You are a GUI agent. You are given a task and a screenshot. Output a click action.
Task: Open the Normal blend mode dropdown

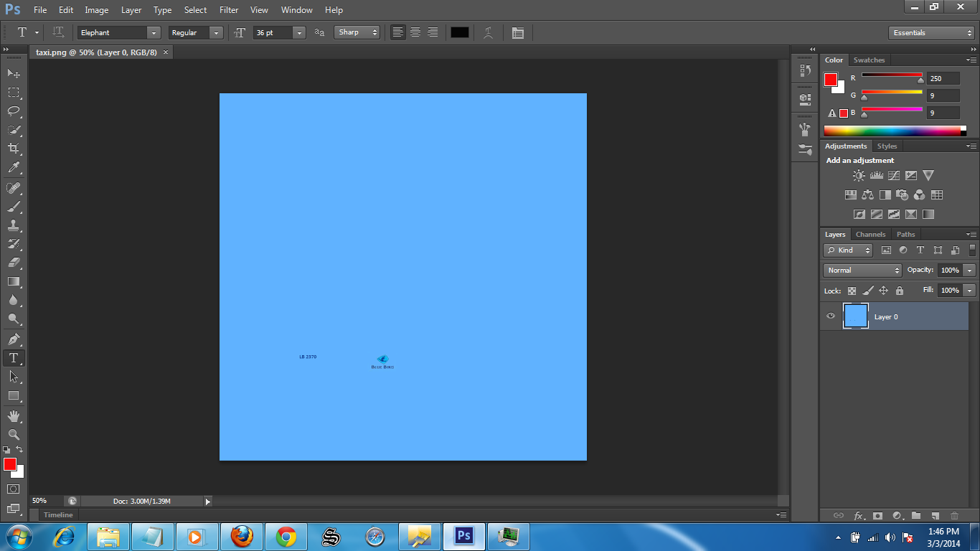tap(862, 270)
